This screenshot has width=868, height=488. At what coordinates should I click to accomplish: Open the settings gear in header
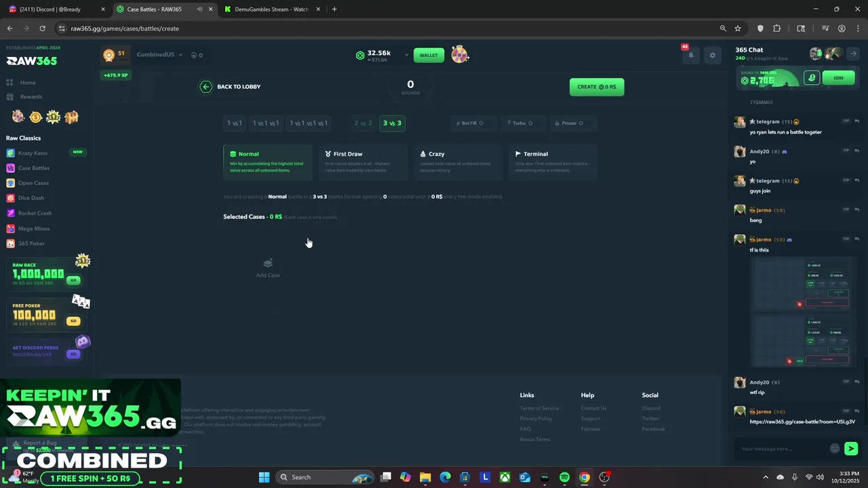click(712, 56)
